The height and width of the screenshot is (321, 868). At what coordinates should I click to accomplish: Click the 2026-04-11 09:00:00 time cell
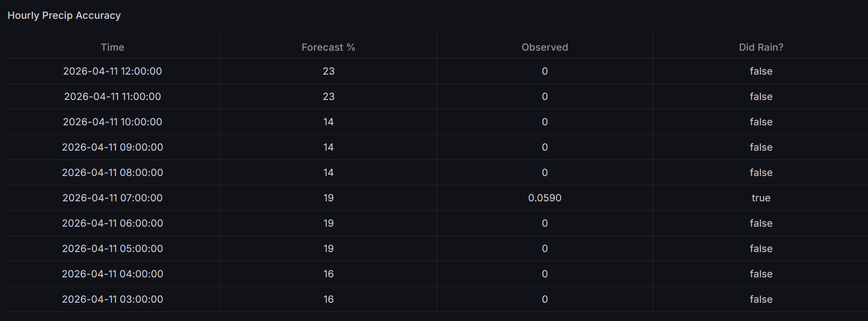(112, 147)
